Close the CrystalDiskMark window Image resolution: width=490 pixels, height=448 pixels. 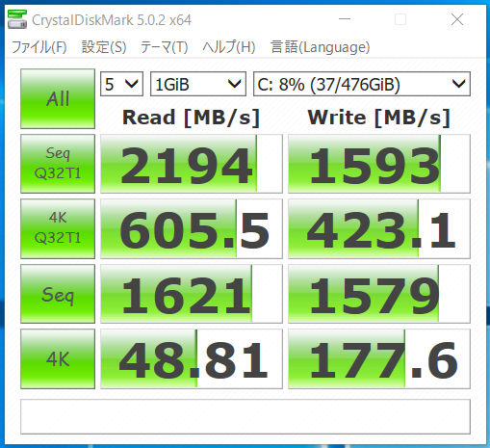tap(457, 19)
